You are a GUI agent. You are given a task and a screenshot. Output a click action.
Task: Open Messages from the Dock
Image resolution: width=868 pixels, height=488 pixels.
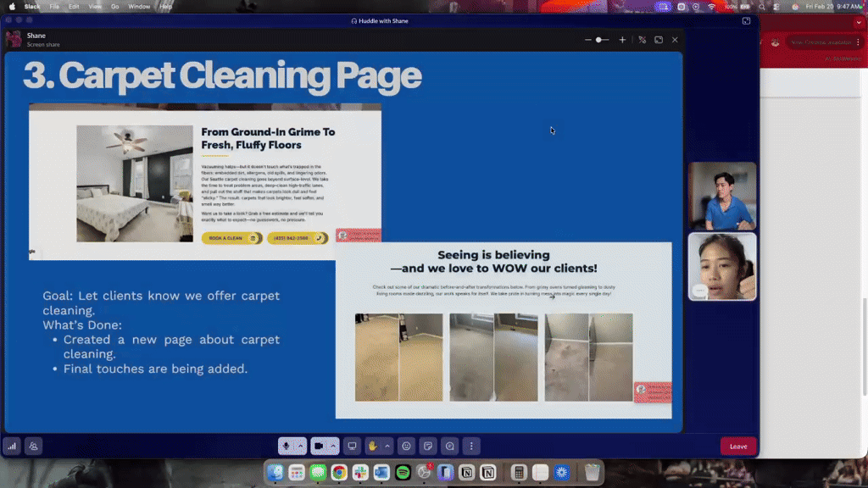(x=318, y=472)
